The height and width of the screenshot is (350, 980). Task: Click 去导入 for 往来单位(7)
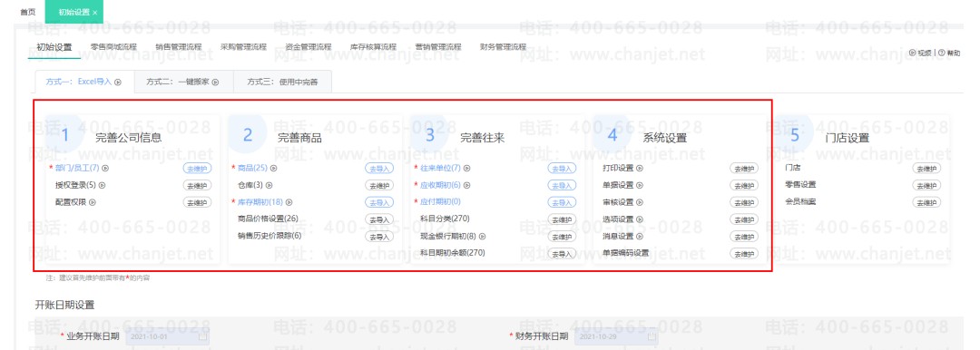coord(562,169)
